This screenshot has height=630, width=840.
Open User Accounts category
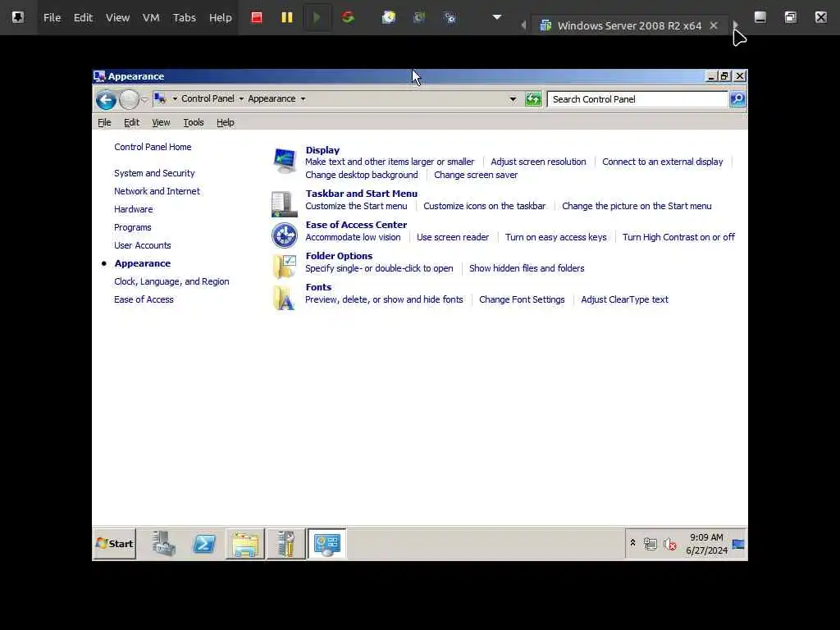point(143,245)
